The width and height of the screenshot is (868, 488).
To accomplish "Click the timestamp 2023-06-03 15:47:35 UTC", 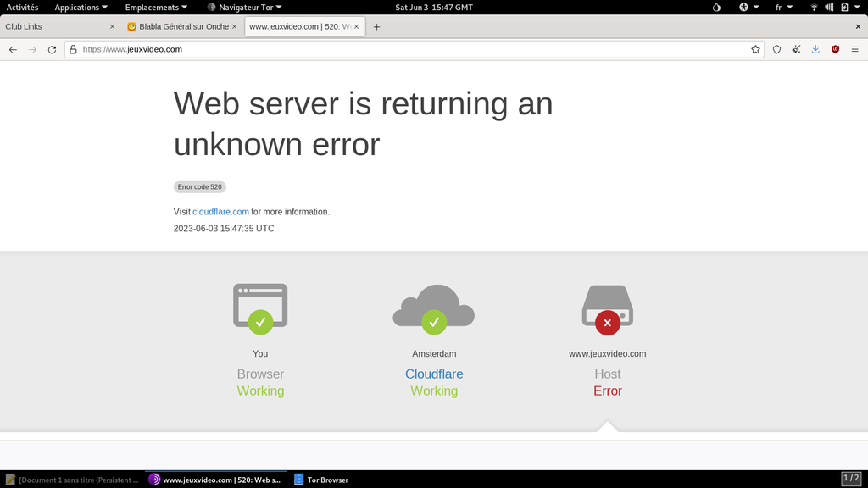I will coord(224,229).
